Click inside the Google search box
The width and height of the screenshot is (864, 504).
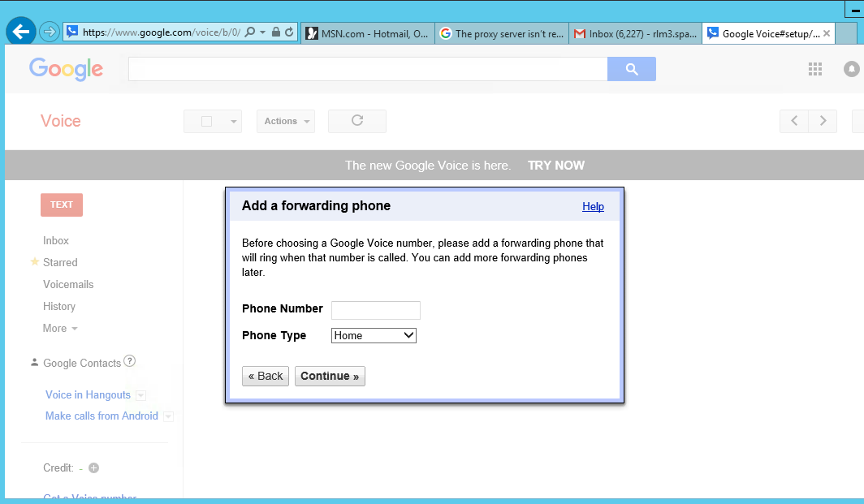[368, 69]
